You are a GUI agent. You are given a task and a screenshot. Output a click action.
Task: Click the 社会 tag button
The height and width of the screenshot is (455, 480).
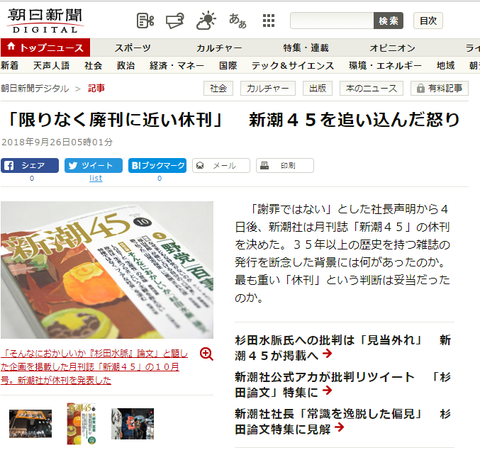(x=218, y=88)
